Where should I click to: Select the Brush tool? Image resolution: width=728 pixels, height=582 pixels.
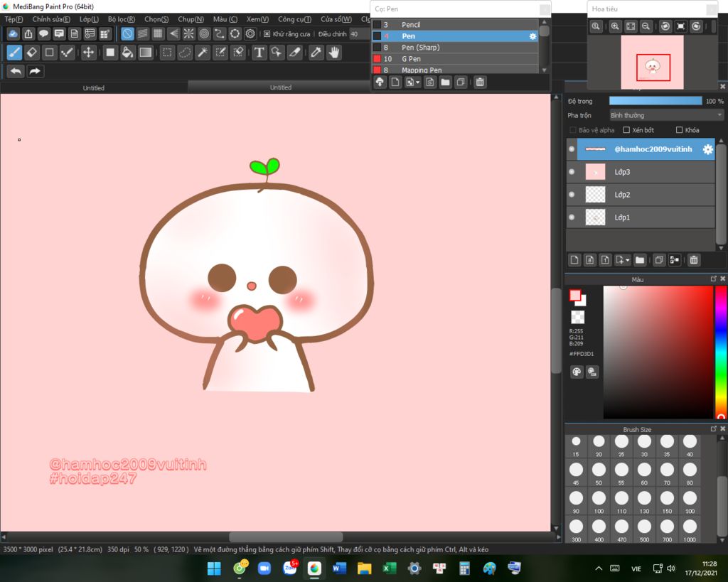pyautogui.click(x=14, y=53)
